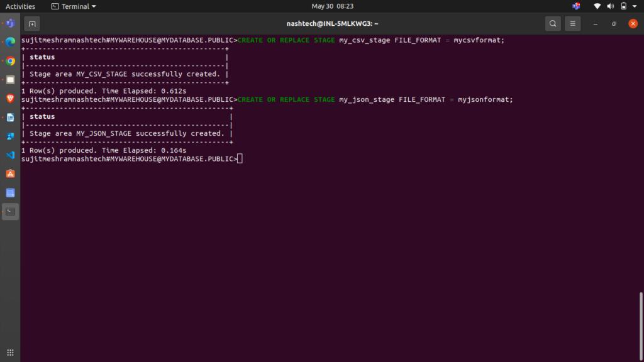This screenshot has height=362, width=644.
Task: Open the terminal hamburger menu
Action: point(572,24)
